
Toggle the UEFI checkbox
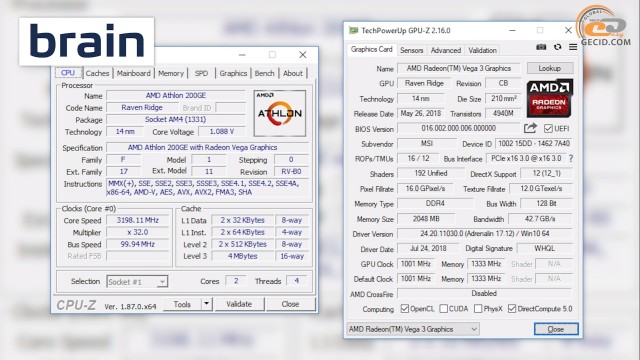(x=548, y=129)
